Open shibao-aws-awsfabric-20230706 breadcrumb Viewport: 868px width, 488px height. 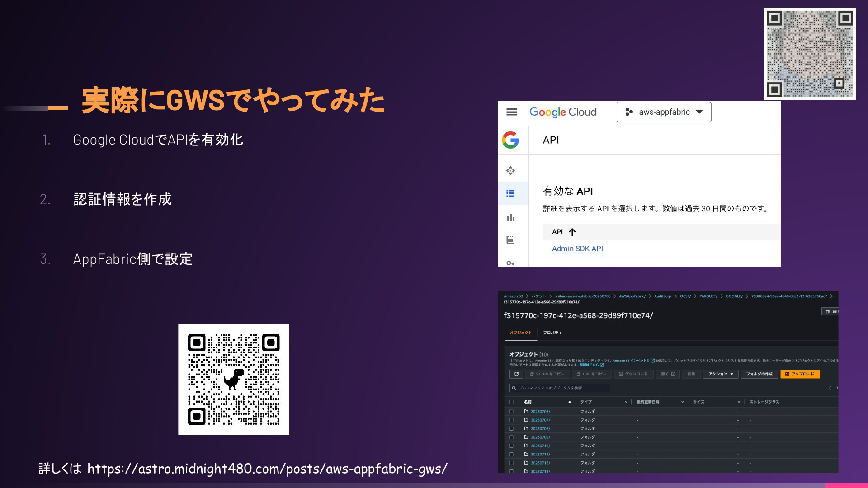tap(583, 296)
